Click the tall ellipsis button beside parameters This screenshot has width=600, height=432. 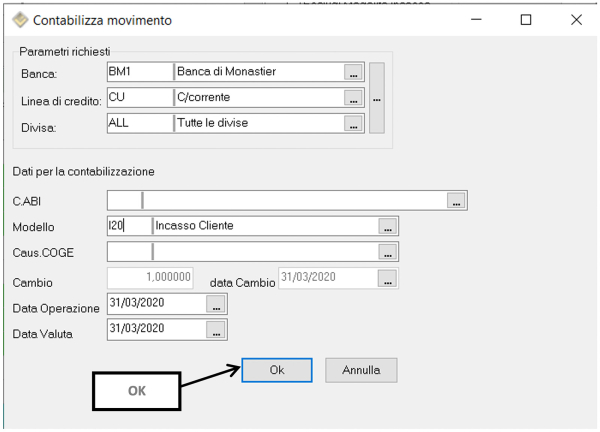[x=377, y=98]
